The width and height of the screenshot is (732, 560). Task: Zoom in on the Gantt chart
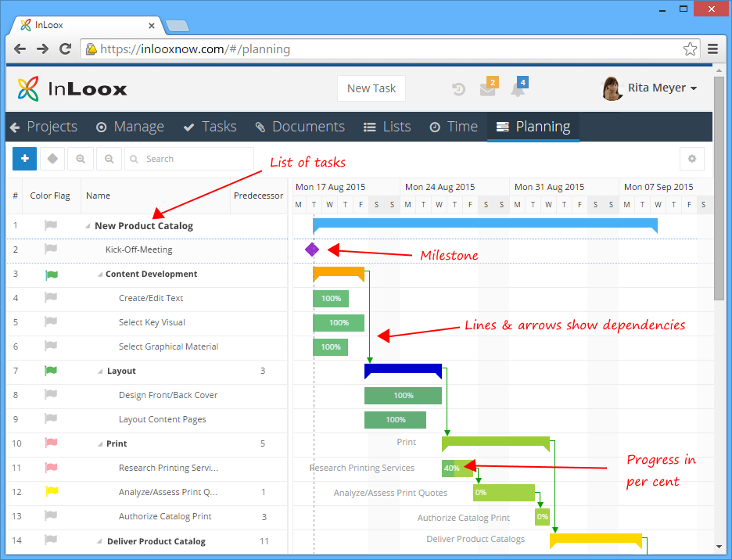coord(81,159)
